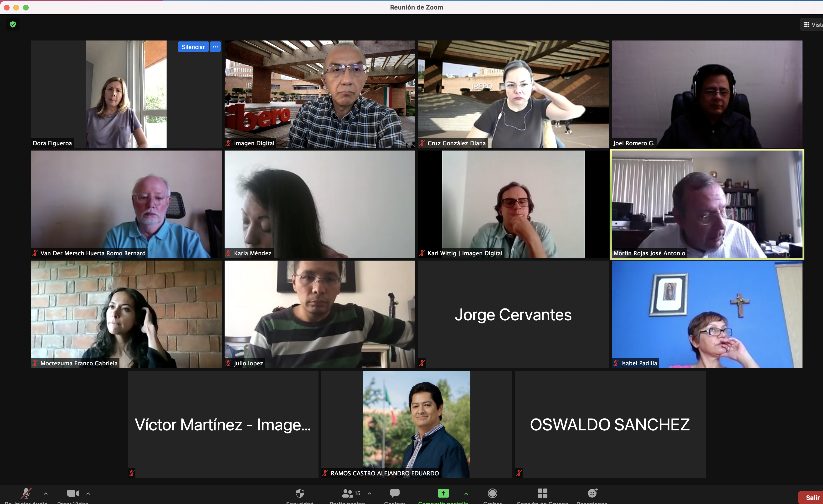823x504 pixels.
Task: Open Sección de Grupos icon
Action: point(542,493)
